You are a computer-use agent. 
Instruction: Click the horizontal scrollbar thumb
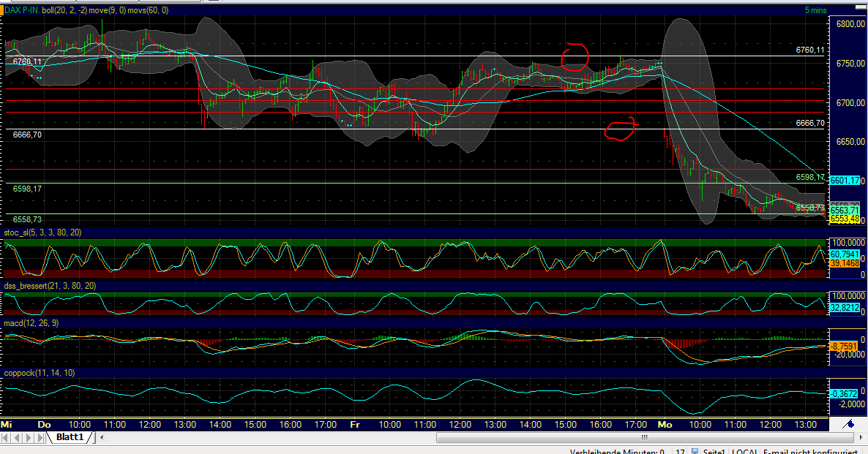click(644, 437)
